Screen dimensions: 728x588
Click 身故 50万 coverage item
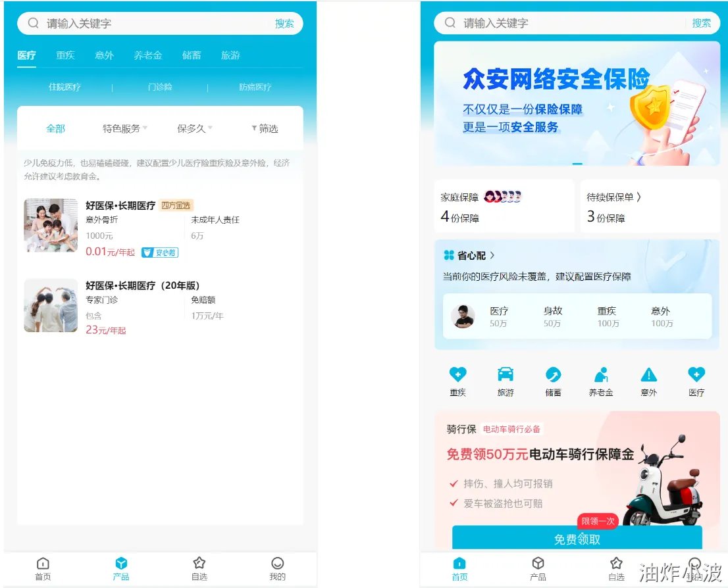(552, 316)
